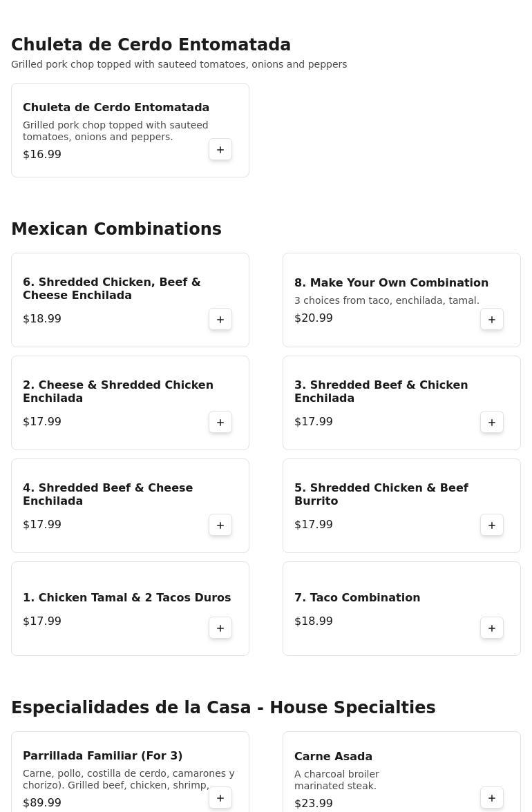Add Parrillada Familiar to order
Image resolution: width=532 pixels, height=812 pixels.
coord(220,798)
